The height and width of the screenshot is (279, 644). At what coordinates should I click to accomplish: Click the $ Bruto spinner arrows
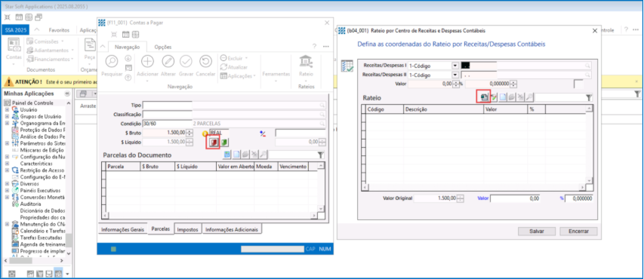tap(190, 133)
